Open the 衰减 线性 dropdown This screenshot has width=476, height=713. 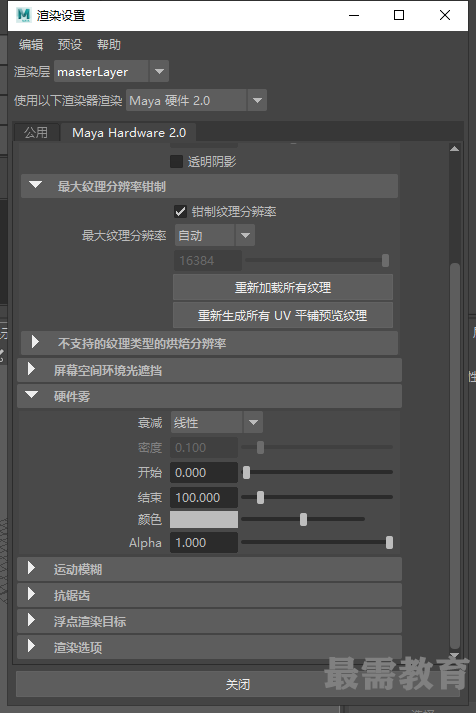point(216,422)
